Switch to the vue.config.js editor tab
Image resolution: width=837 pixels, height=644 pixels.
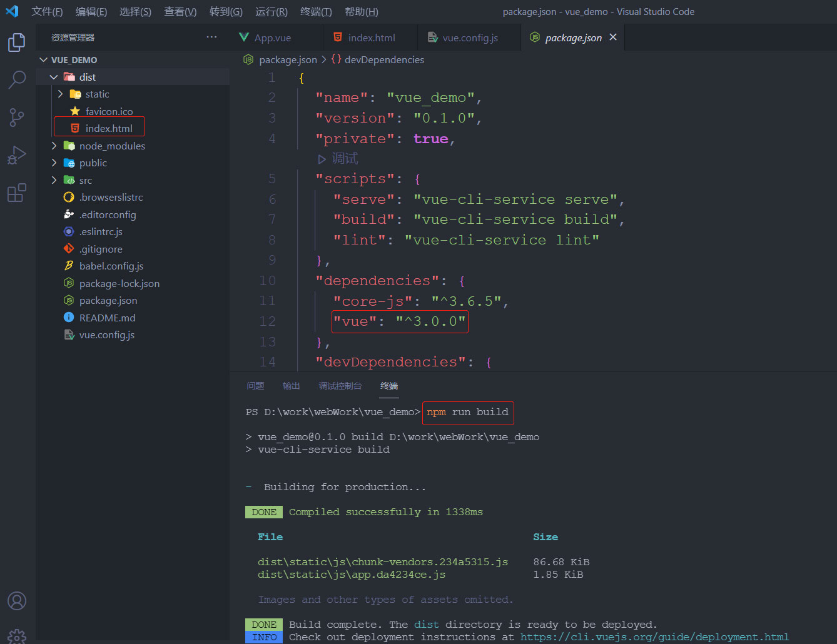click(469, 38)
